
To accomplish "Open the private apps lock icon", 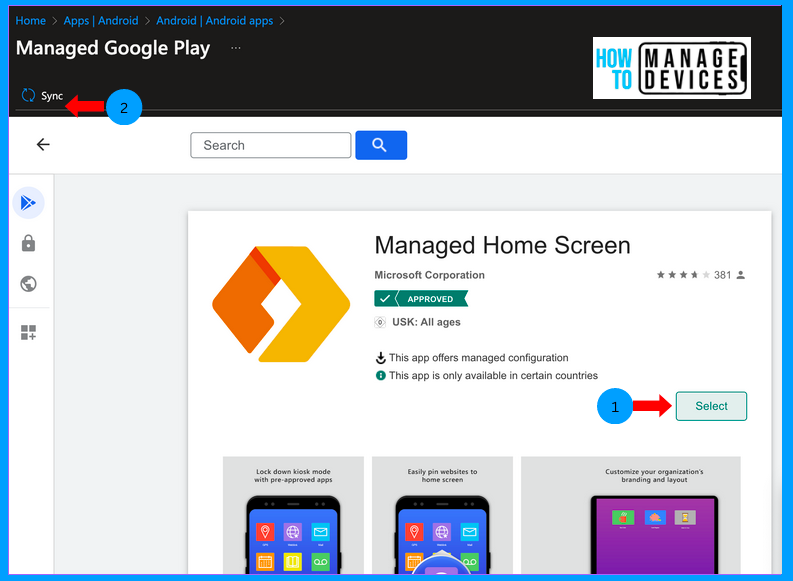I will coord(28,243).
